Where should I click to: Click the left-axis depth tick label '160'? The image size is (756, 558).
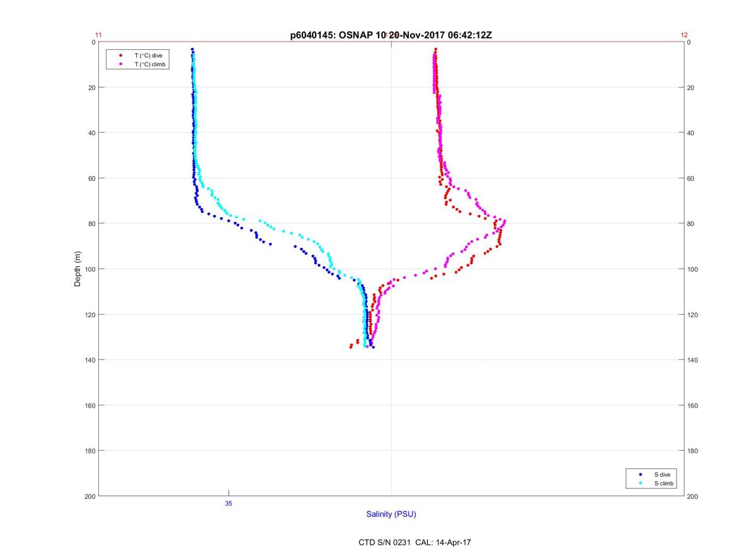[x=89, y=405]
